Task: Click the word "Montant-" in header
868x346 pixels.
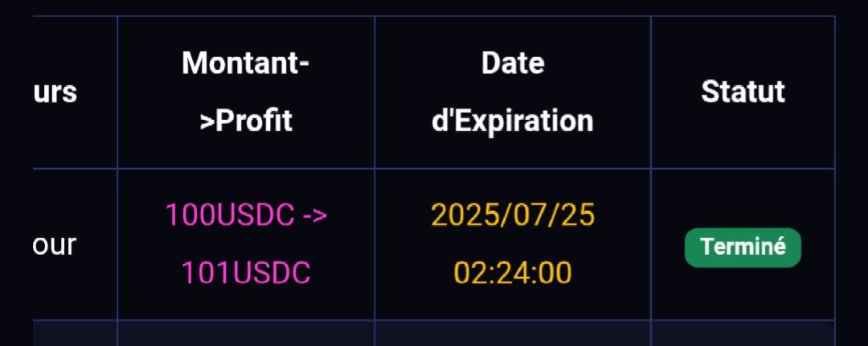Action: (x=246, y=64)
